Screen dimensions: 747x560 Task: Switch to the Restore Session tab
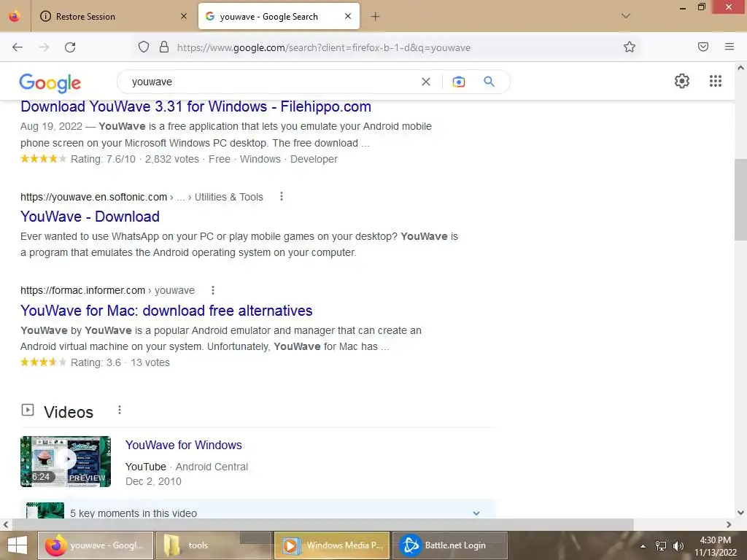(113, 16)
